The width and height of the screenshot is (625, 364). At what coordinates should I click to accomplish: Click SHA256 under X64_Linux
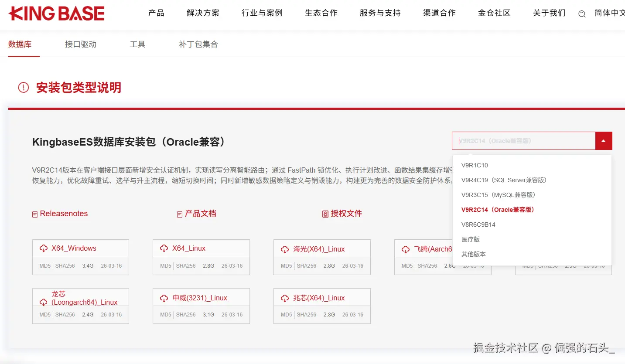tap(186, 266)
